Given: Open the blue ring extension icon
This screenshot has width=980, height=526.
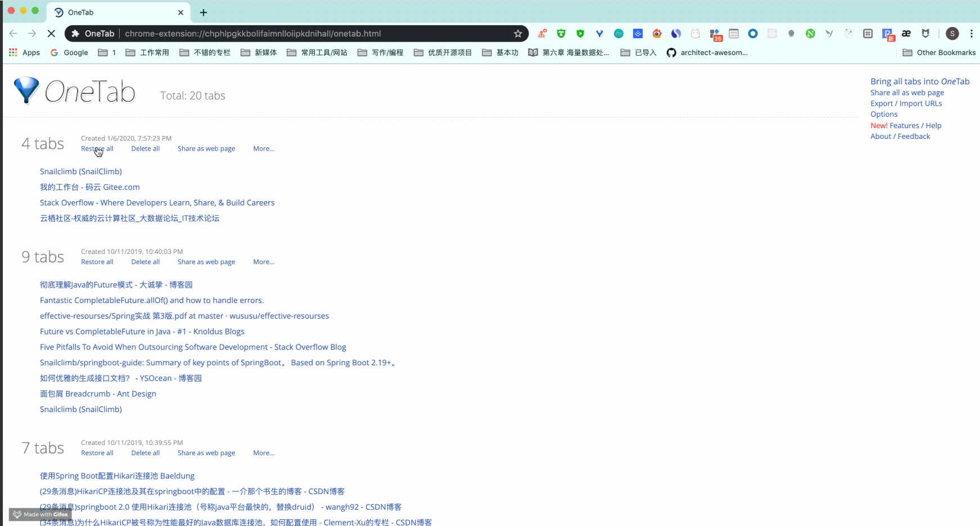Looking at the screenshot, I should 753,34.
